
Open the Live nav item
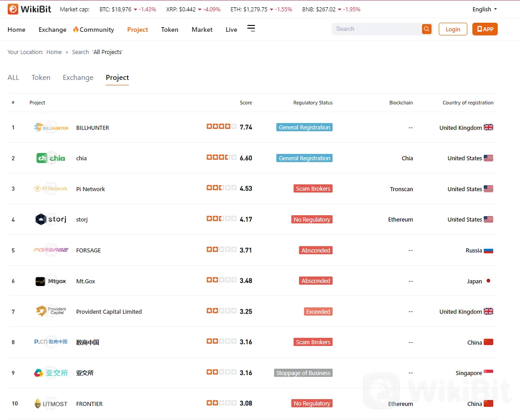click(231, 30)
